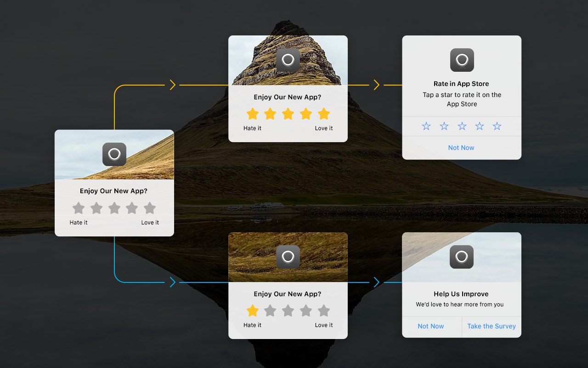Click Not Now in the Rate in App Store dialog
The width and height of the screenshot is (588, 368).
point(461,147)
